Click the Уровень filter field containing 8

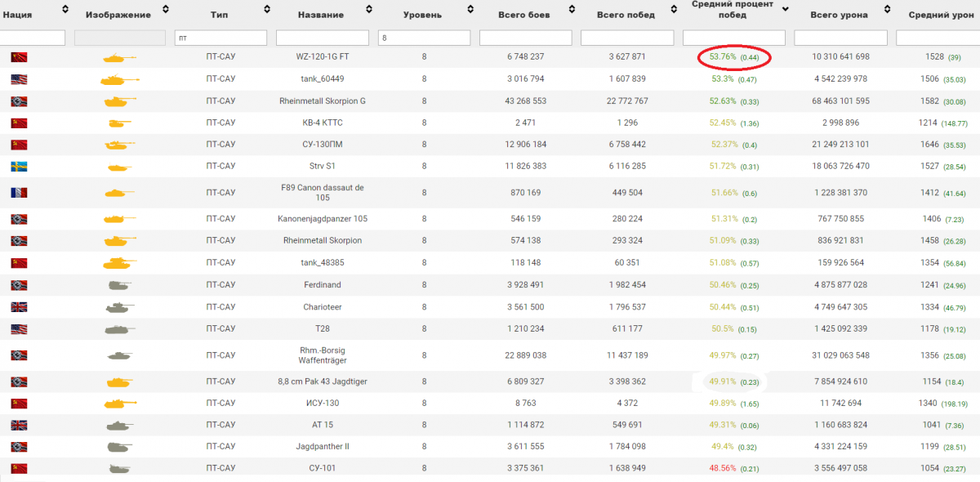pos(424,38)
